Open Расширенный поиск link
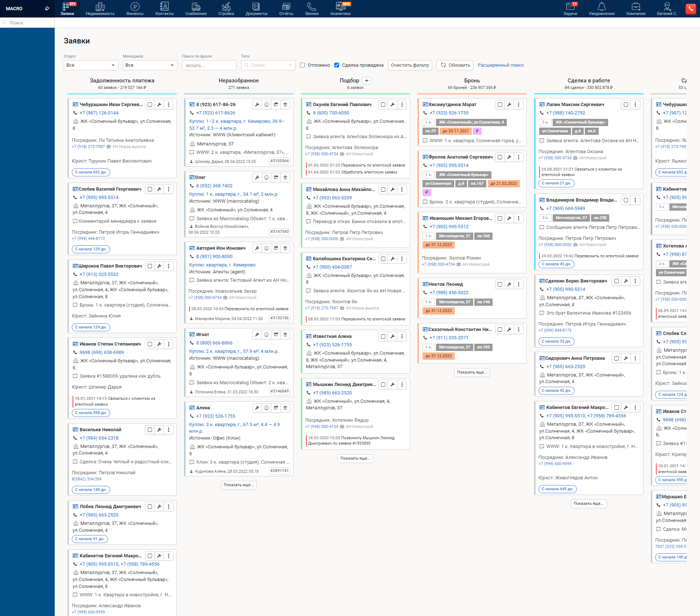This screenshot has width=700, height=616. pyautogui.click(x=501, y=65)
